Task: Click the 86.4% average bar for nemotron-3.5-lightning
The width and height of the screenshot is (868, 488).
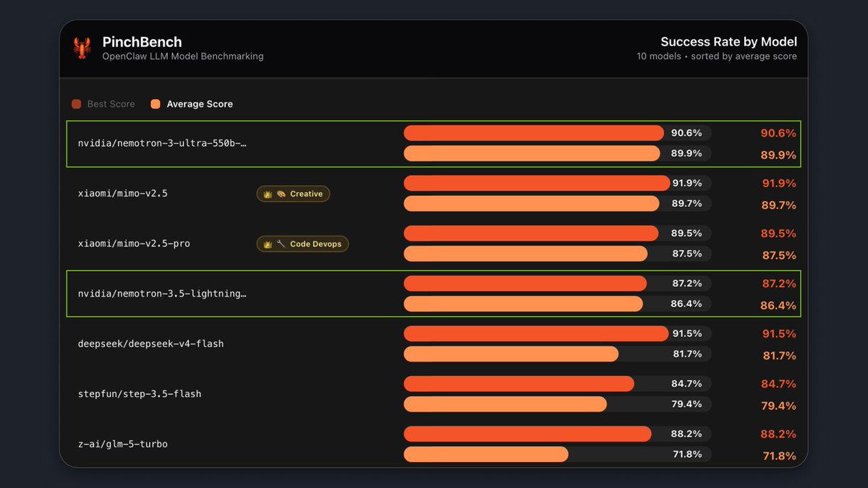Action: click(x=523, y=304)
